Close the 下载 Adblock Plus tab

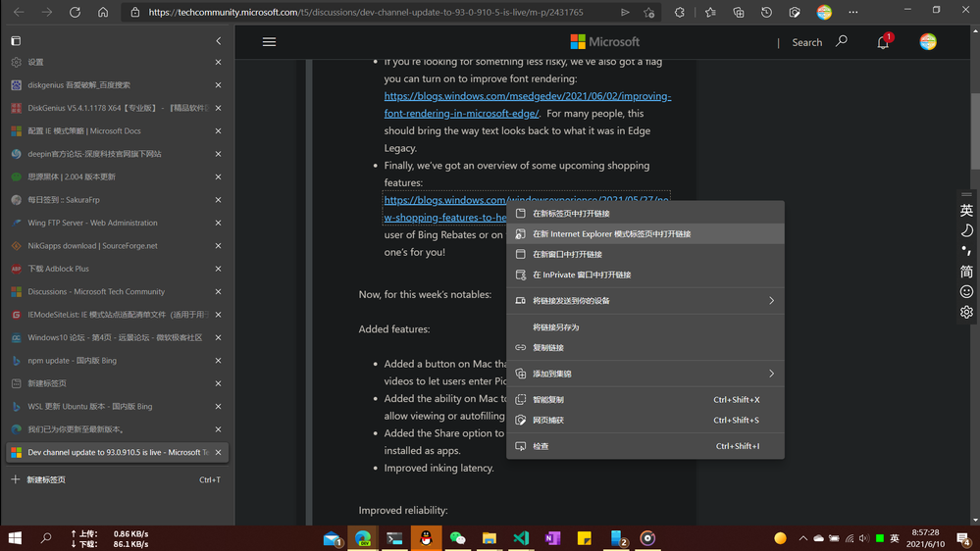tap(218, 269)
